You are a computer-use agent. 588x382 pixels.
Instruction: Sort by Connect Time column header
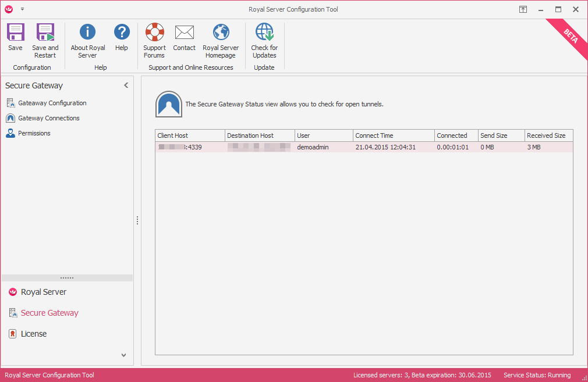point(394,135)
